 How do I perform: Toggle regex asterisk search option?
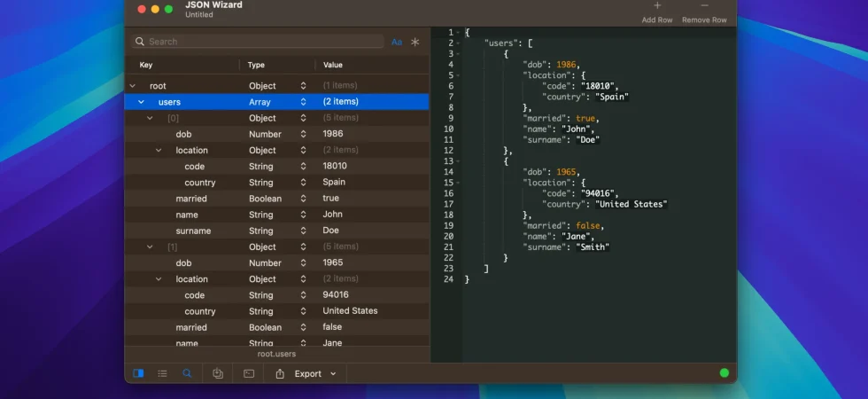[x=415, y=42]
